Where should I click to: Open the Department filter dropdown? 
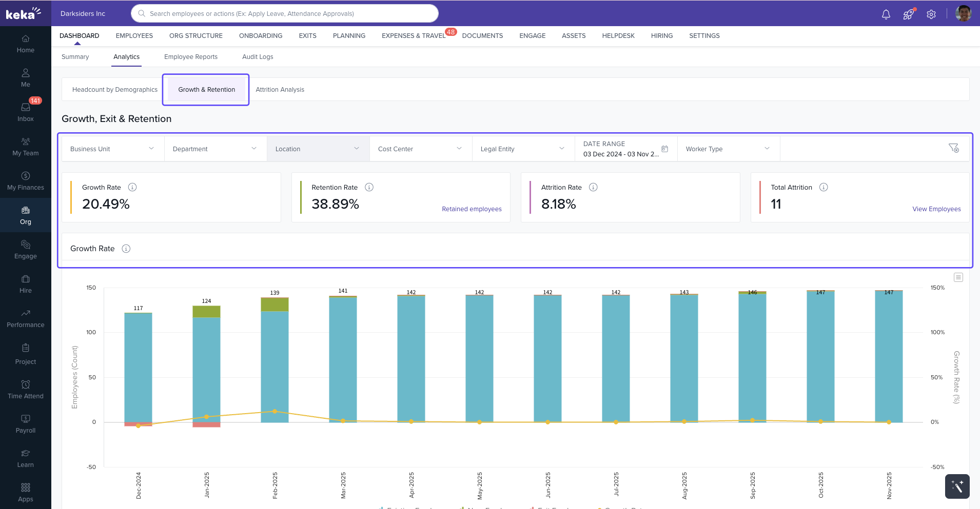(215, 149)
